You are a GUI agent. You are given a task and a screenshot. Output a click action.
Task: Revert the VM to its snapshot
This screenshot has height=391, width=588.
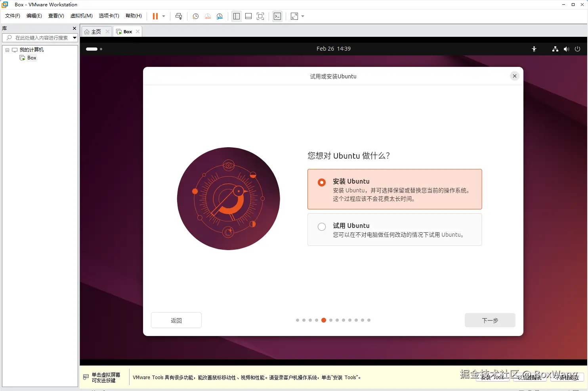[208, 16]
